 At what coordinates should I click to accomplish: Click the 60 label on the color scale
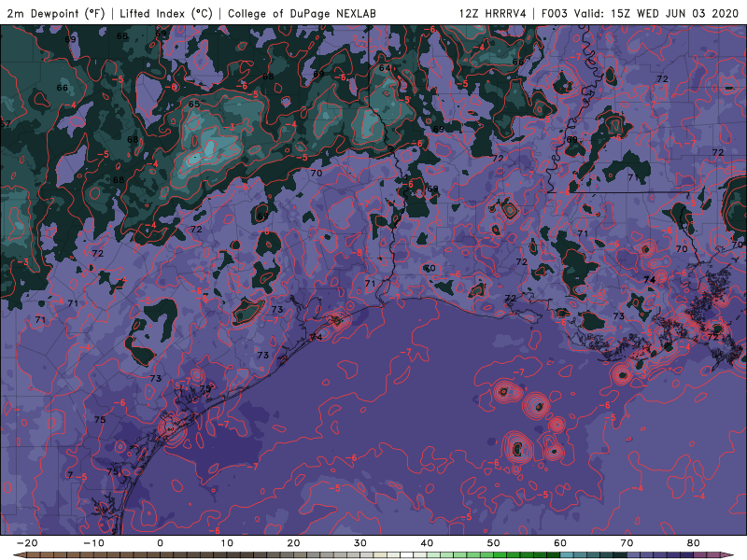click(560, 543)
